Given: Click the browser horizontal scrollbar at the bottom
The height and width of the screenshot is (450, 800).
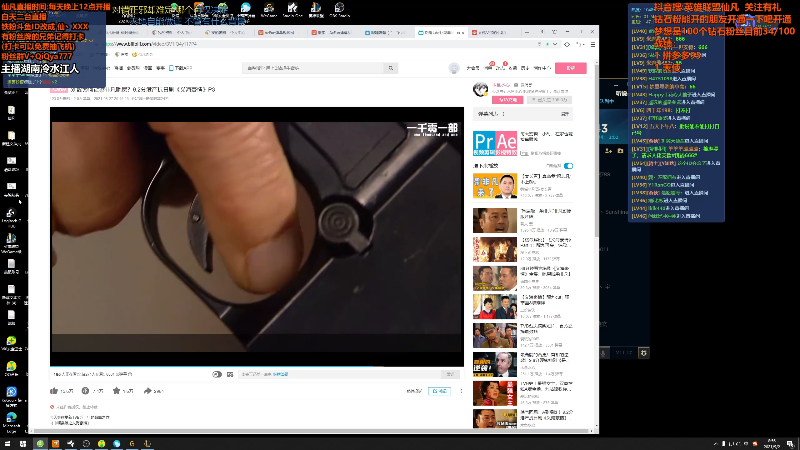Looking at the screenshot, I should pyautogui.click(x=311, y=431).
